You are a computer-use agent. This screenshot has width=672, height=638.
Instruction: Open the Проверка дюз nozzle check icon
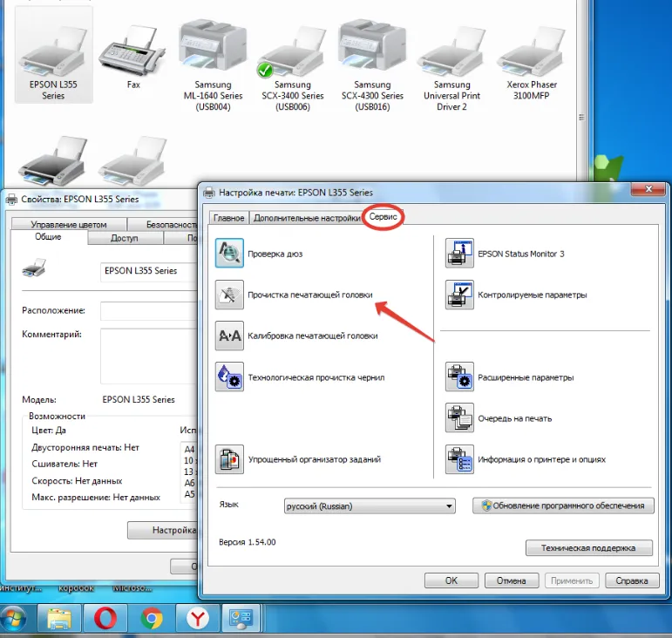(229, 254)
